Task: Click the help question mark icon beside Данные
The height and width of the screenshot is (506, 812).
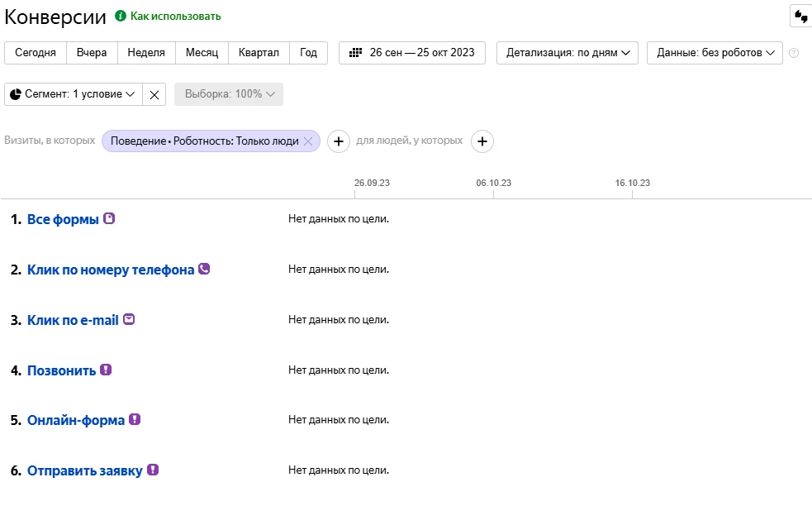Action: [793, 53]
